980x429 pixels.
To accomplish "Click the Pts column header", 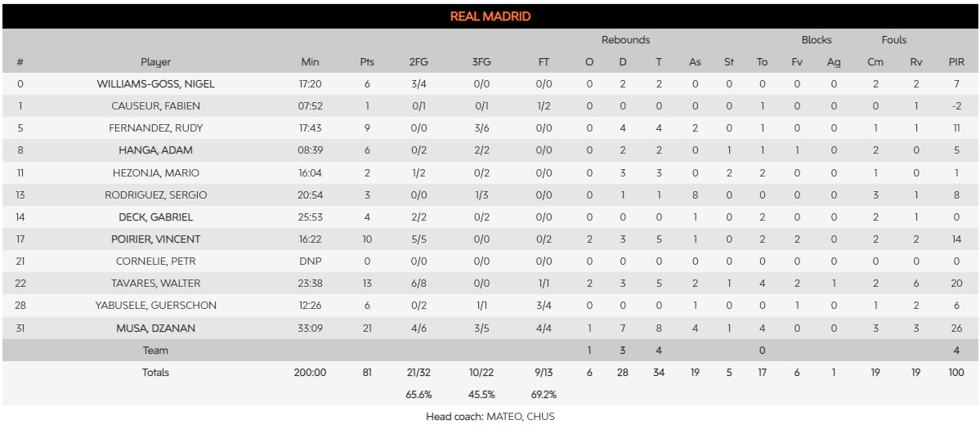I will (367, 62).
